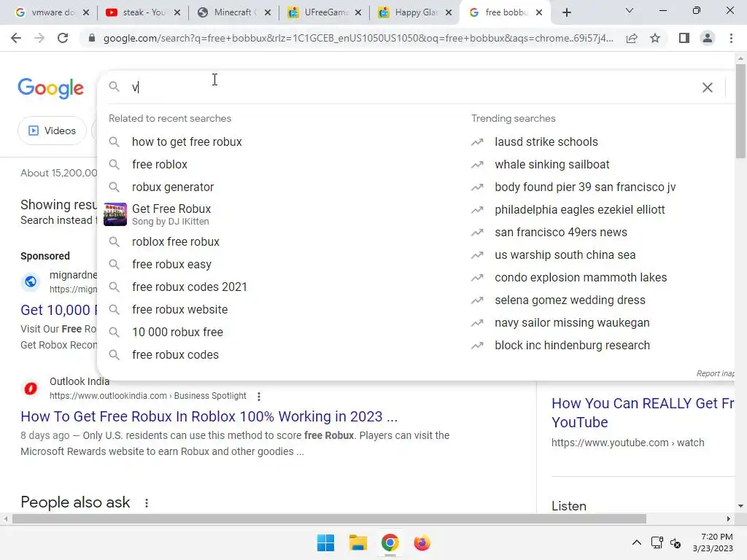Open People also ask options menu
747x560 pixels.
pos(147,503)
